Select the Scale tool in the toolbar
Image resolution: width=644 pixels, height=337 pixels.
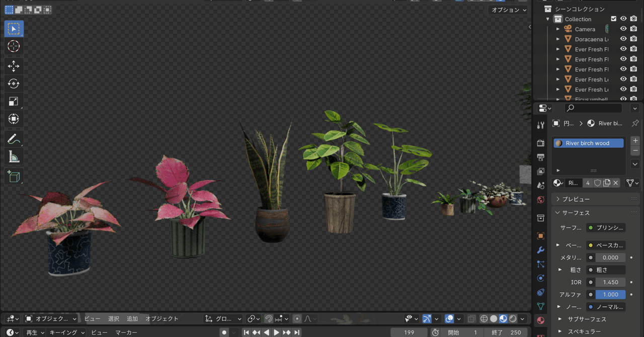[x=14, y=101]
